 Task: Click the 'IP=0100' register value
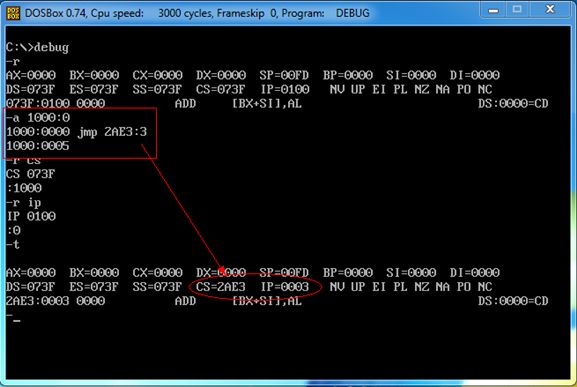pyautogui.click(x=285, y=89)
